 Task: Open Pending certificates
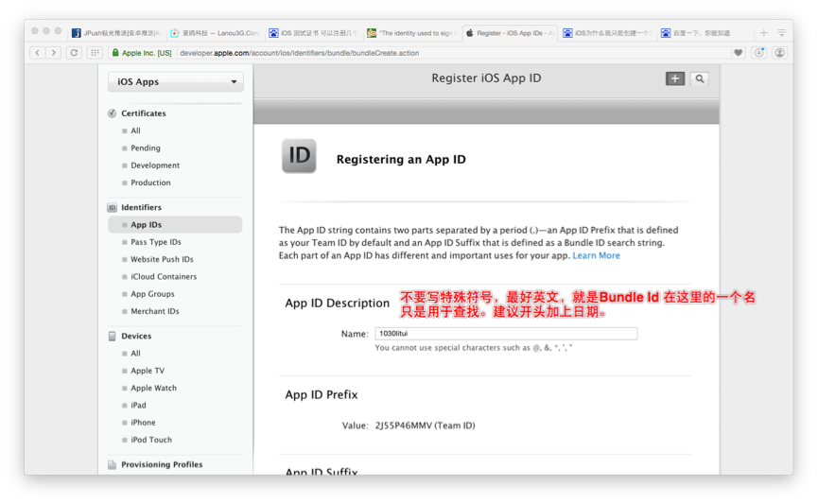146,148
